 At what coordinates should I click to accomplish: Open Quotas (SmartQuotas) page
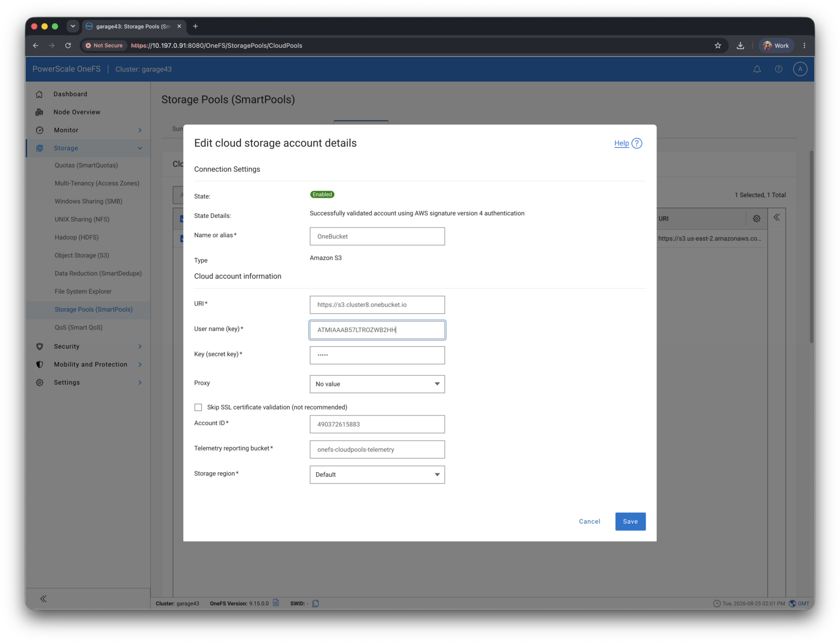(x=86, y=165)
